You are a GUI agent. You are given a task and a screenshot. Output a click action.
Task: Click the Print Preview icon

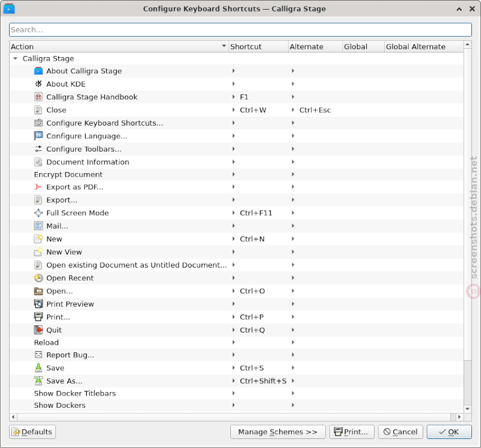pyautogui.click(x=38, y=304)
